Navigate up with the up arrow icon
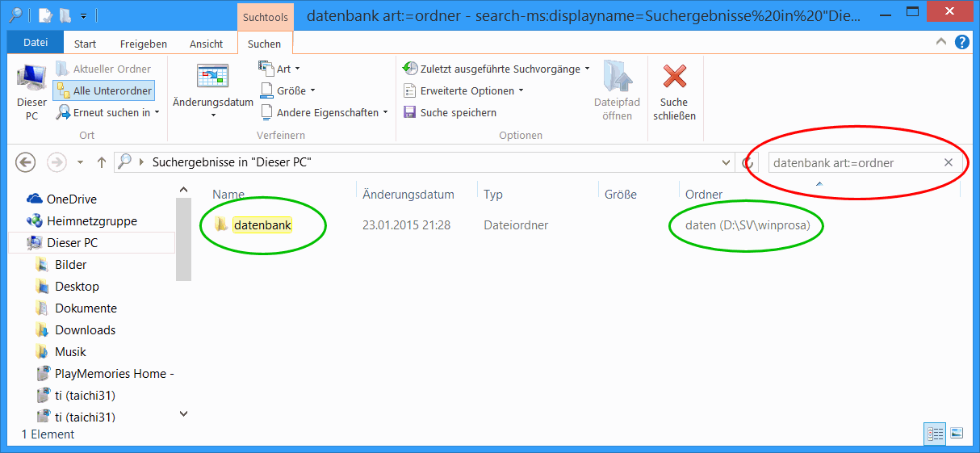Screen dimensions: 980x453 pyautogui.click(x=102, y=162)
